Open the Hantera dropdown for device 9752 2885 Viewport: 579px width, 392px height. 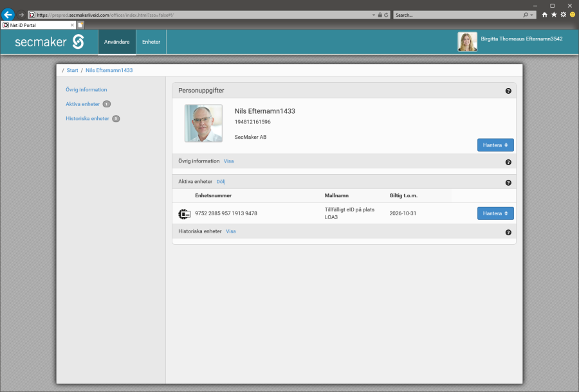(495, 213)
